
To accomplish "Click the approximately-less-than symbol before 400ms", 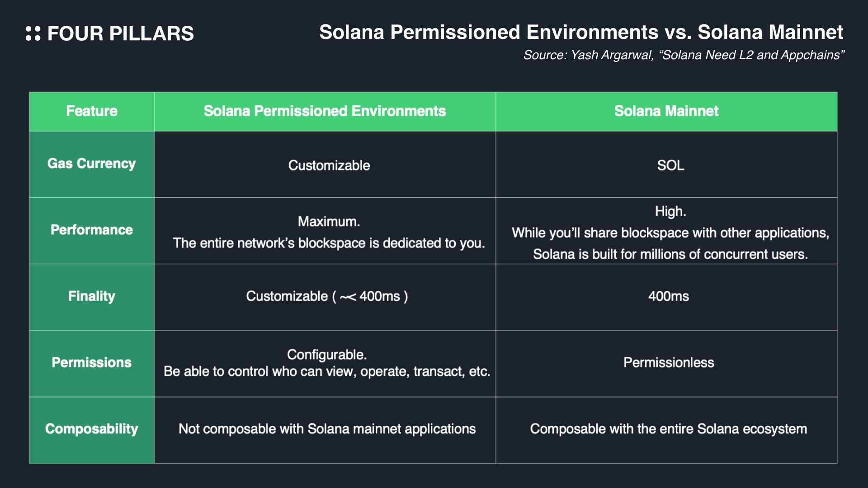I will (348, 297).
